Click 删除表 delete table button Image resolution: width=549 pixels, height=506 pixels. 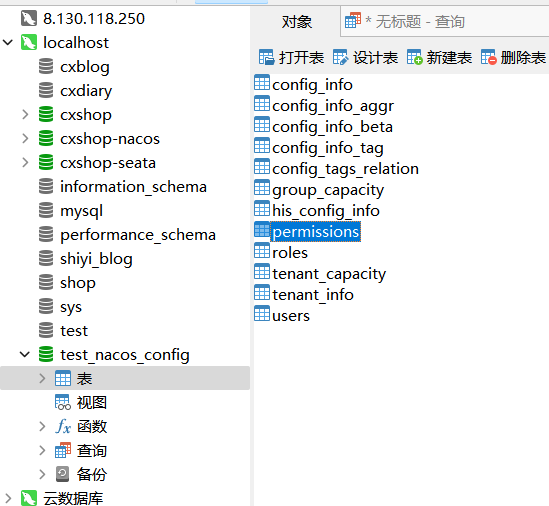(513, 57)
